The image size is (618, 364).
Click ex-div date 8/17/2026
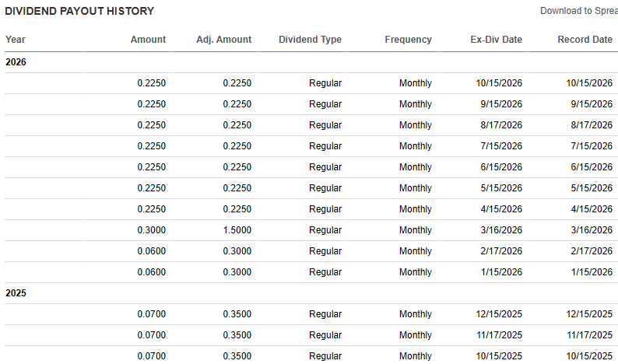tap(501, 125)
